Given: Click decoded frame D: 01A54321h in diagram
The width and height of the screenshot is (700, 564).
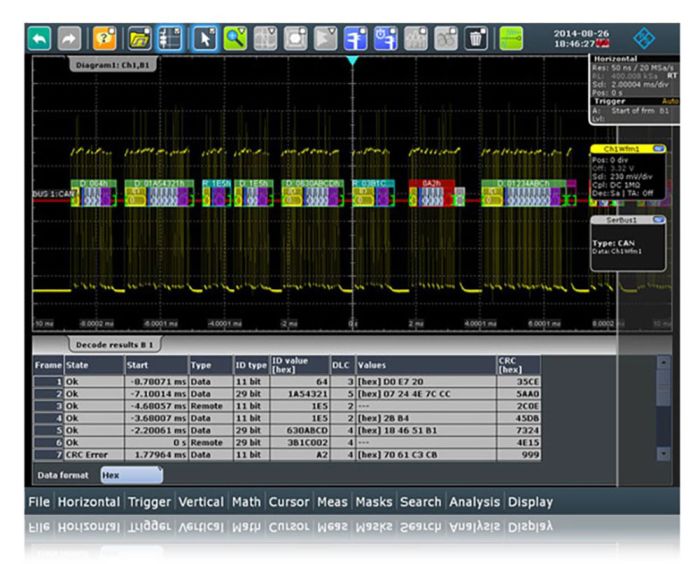Looking at the screenshot, I should point(159,183).
